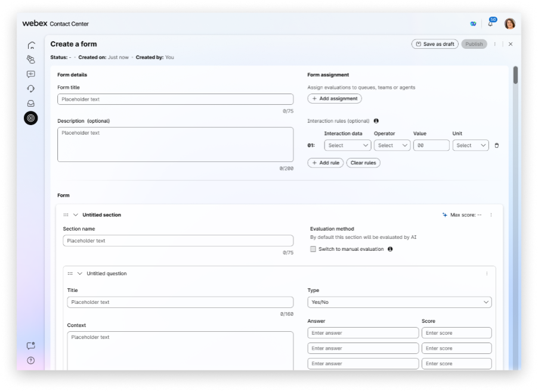Open the three-dot menu beside Publish
The height and width of the screenshot is (392, 538).
pyautogui.click(x=496, y=43)
